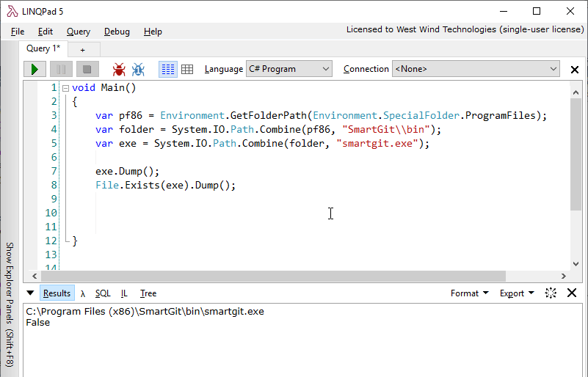588x377 pixels.
Task: Click the red bug debug icon
Action: pos(119,70)
